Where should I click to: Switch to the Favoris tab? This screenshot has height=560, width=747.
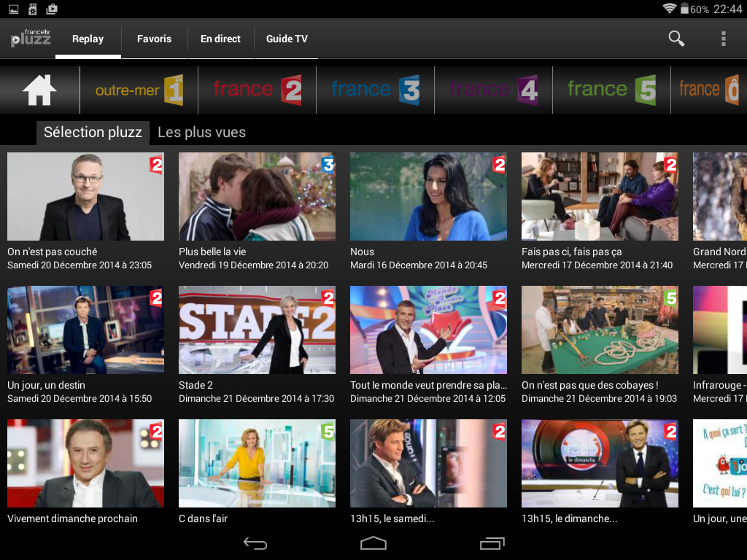tap(154, 39)
